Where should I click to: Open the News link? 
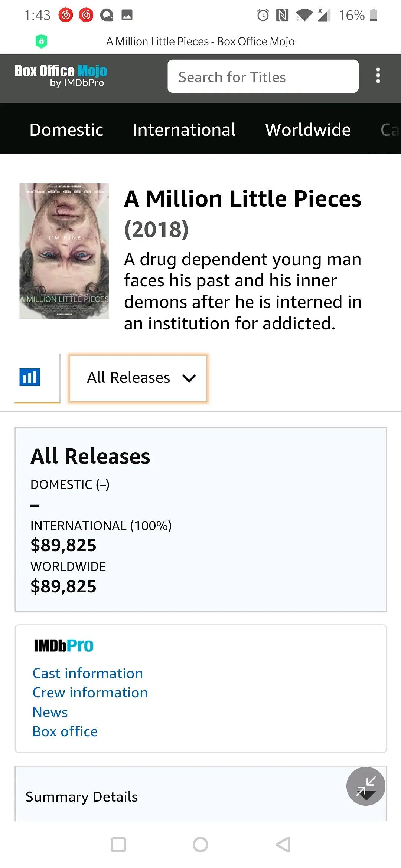[x=50, y=712]
